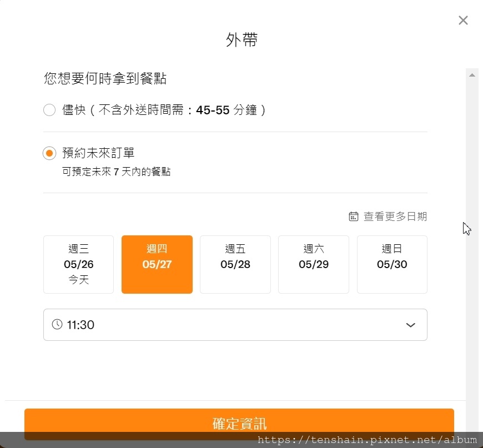Click the clock icon in the time field
The image size is (483, 448).
pos(57,324)
